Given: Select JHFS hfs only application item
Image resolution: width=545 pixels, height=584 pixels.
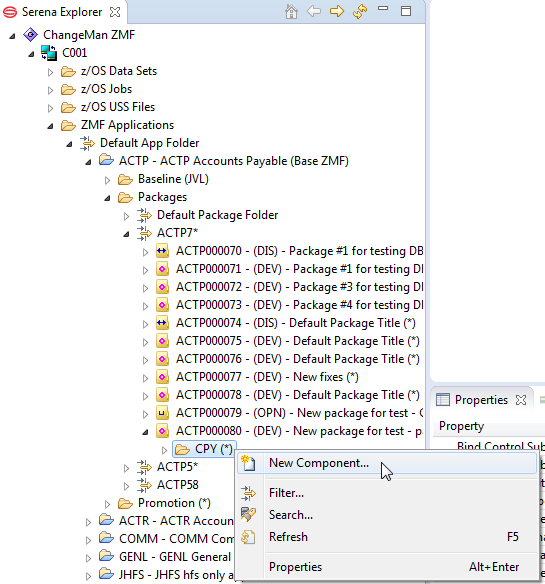Looking at the screenshot, I should click(x=176, y=575).
